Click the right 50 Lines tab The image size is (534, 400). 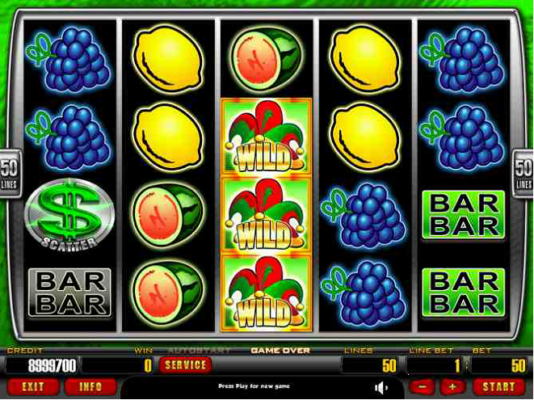click(523, 174)
